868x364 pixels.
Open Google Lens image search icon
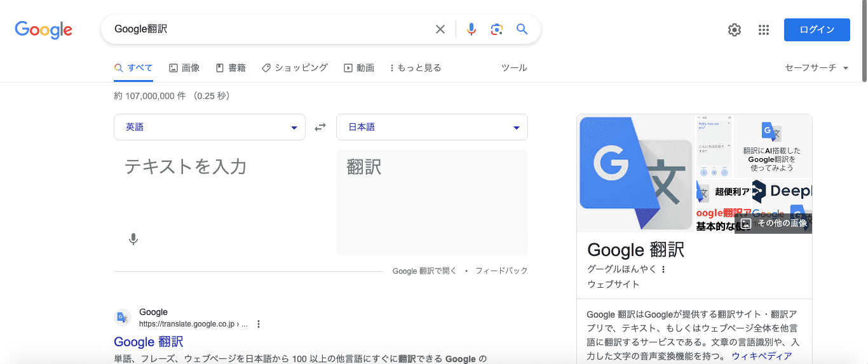click(x=497, y=29)
